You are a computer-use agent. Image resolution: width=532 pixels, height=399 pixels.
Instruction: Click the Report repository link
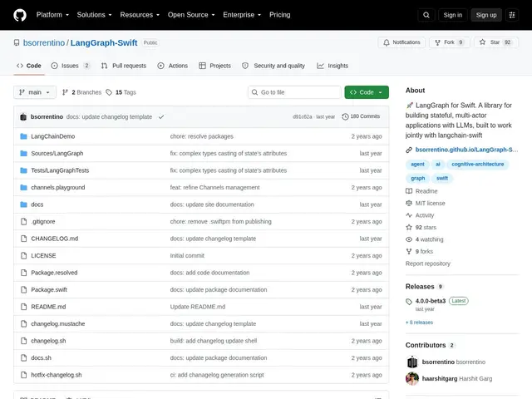pos(428,264)
